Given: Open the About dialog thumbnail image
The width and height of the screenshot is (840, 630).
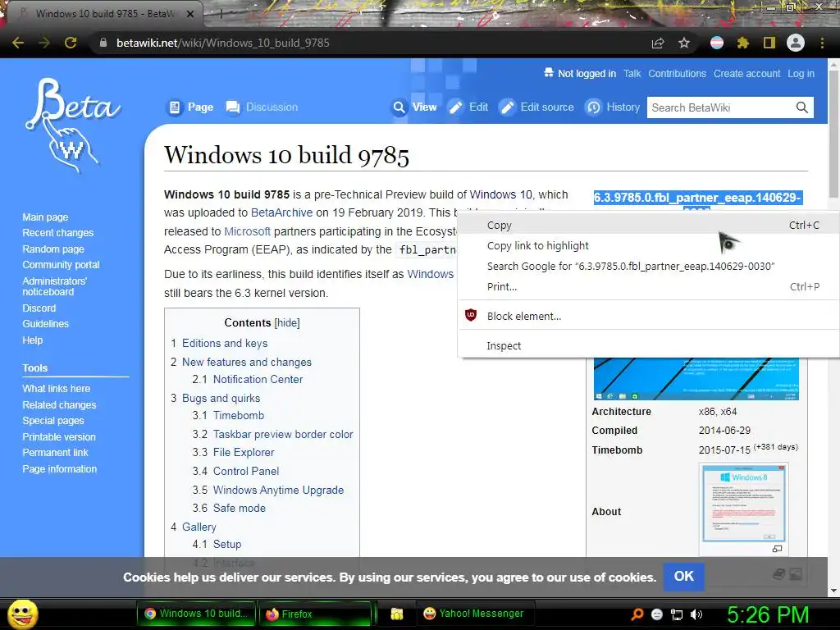Looking at the screenshot, I should tap(743, 504).
